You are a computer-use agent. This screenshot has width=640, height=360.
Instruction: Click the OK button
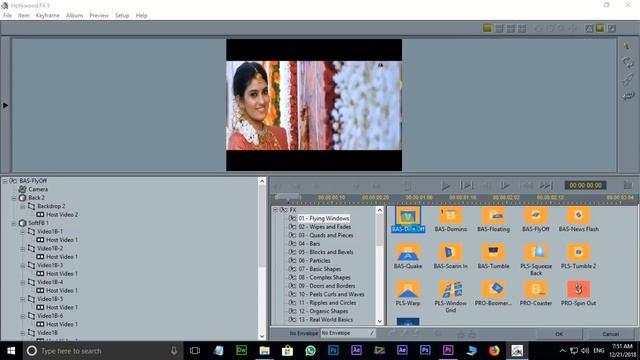pyautogui.click(x=559, y=334)
